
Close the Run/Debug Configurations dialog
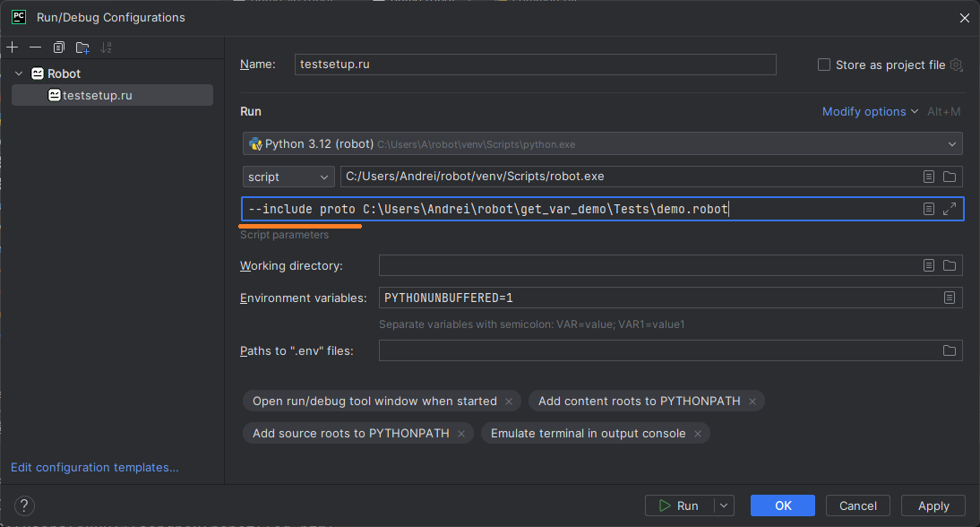[965, 18]
